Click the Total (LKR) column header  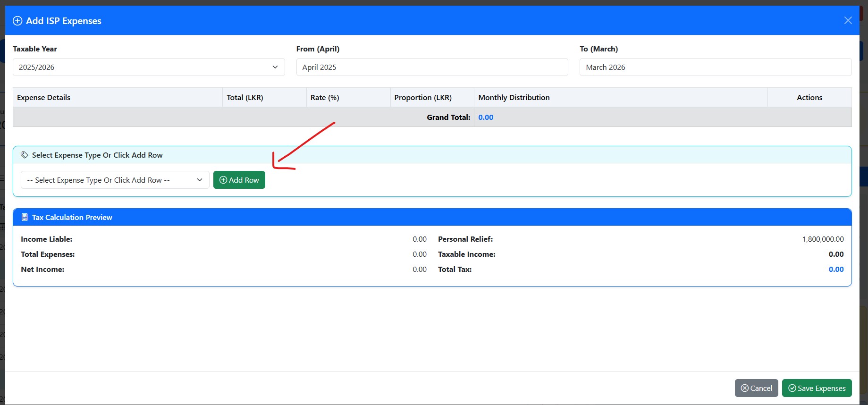click(245, 97)
